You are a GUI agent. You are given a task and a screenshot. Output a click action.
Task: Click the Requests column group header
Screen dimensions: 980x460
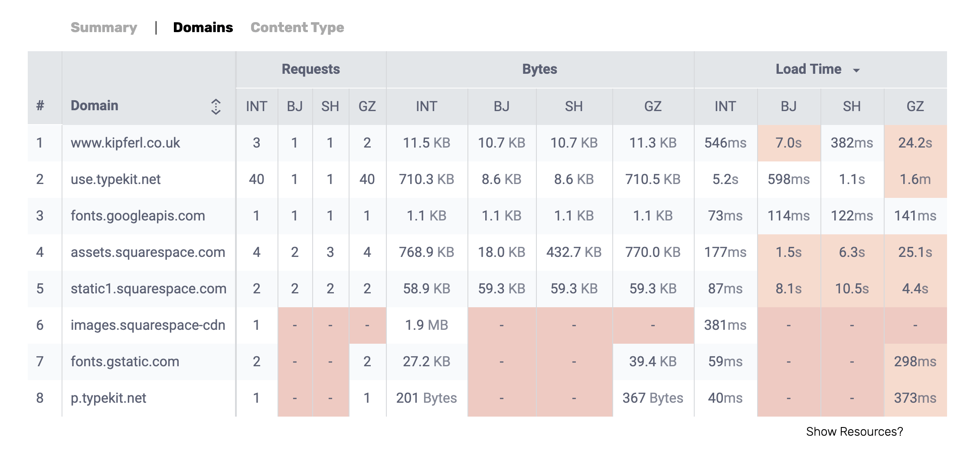311,69
